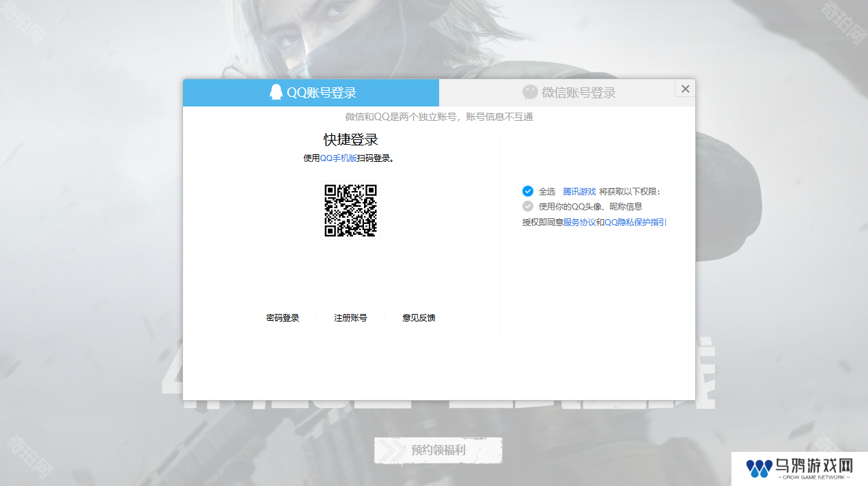Click the QQ penguin icon
868x486 pixels.
(276, 92)
